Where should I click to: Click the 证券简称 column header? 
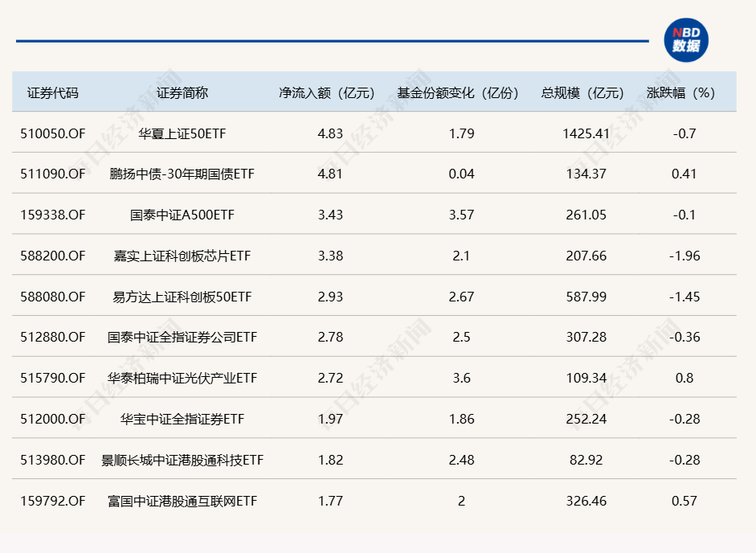(x=182, y=92)
